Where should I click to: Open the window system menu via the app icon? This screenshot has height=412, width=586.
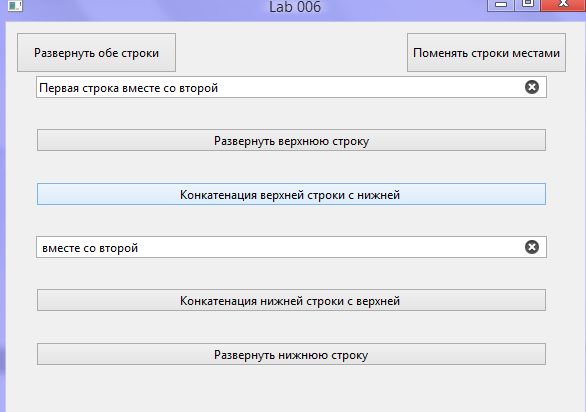tap(15, 5)
